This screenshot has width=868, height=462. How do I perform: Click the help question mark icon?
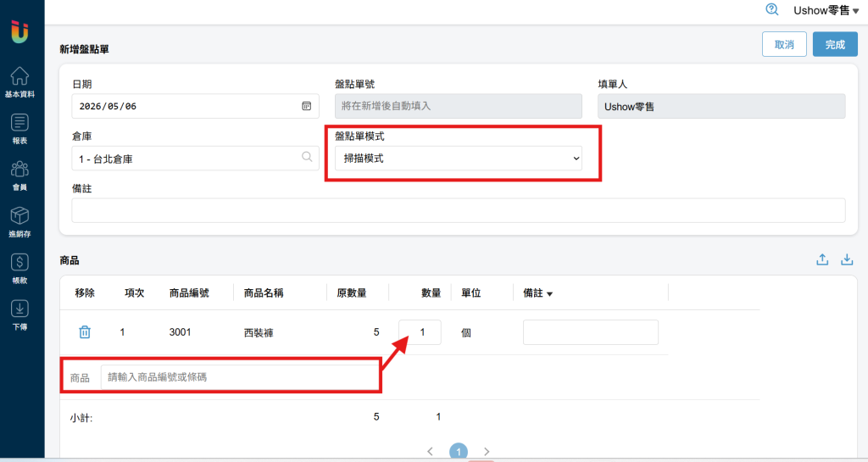click(771, 9)
